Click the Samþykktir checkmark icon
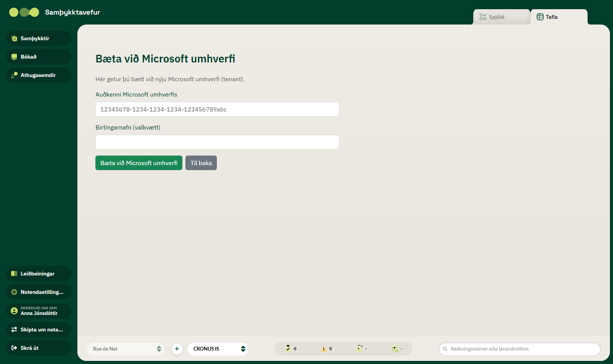 point(14,38)
